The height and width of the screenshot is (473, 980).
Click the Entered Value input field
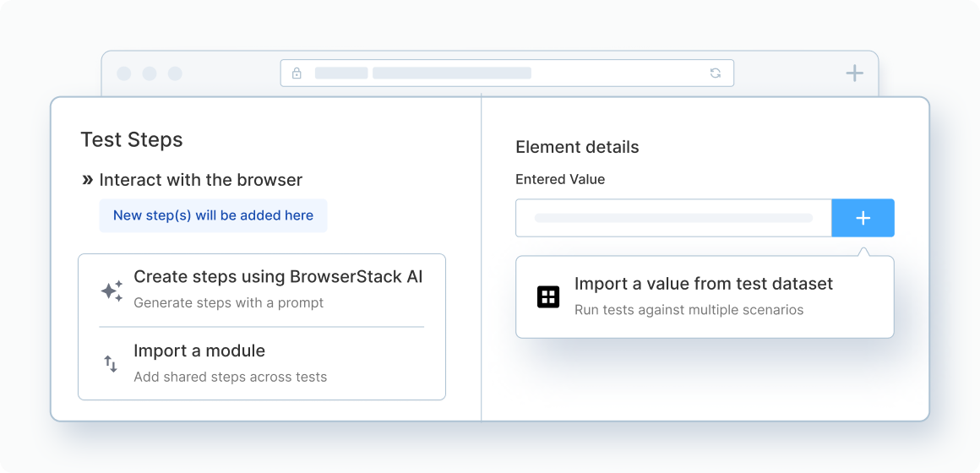click(x=674, y=218)
